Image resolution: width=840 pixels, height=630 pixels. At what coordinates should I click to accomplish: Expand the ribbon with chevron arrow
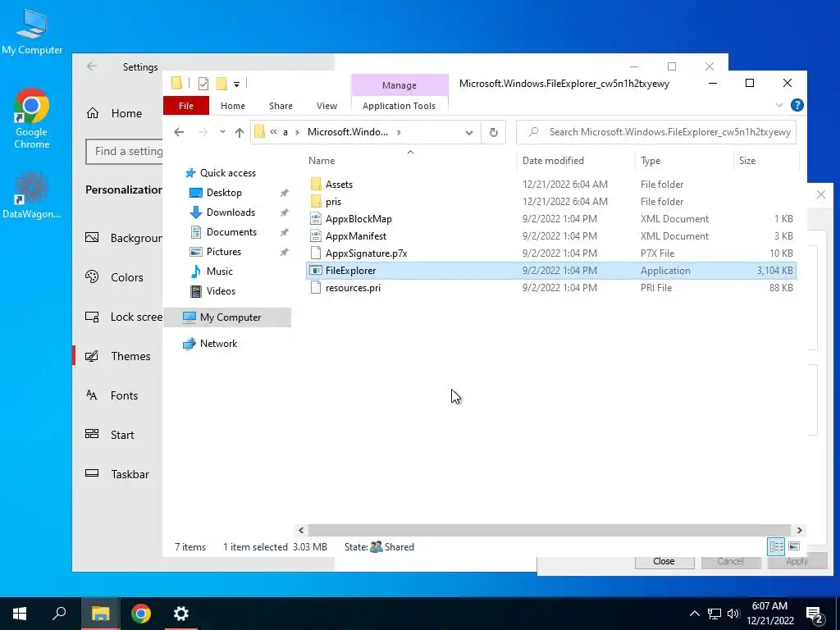[x=779, y=105]
